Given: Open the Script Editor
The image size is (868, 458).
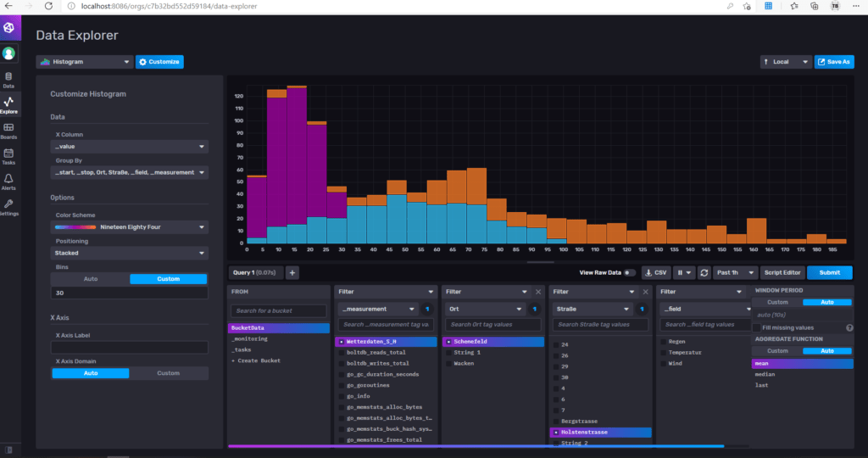Looking at the screenshot, I should [782, 272].
